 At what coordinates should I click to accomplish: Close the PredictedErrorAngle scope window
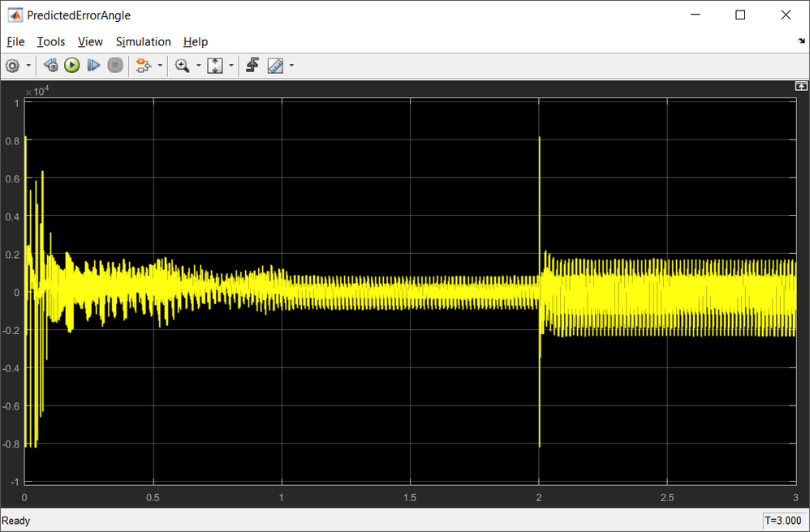pos(786,15)
